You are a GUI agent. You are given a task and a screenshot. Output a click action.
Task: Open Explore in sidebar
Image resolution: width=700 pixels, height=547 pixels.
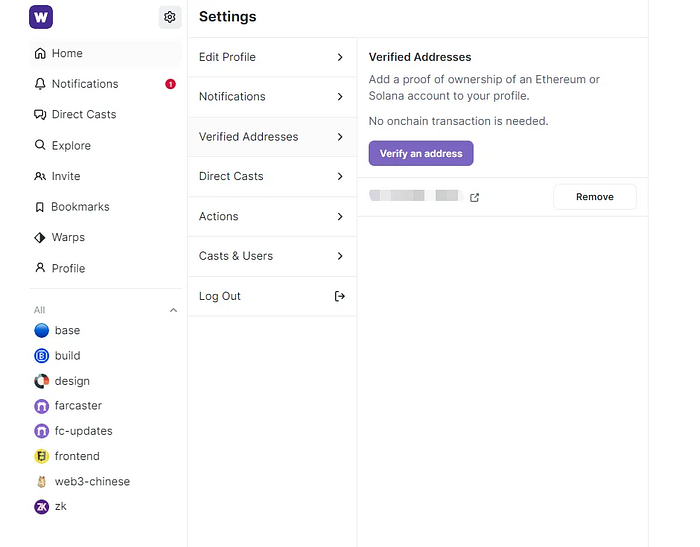click(x=105, y=145)
